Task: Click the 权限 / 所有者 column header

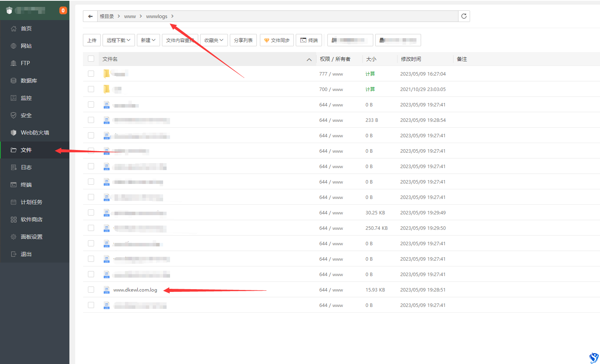Action: (335, 59)
